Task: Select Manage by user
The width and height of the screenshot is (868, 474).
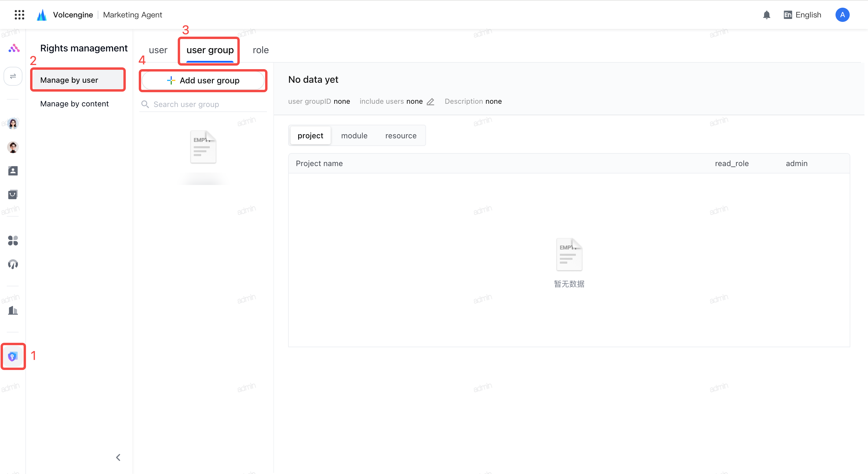Action: (78, 80)
